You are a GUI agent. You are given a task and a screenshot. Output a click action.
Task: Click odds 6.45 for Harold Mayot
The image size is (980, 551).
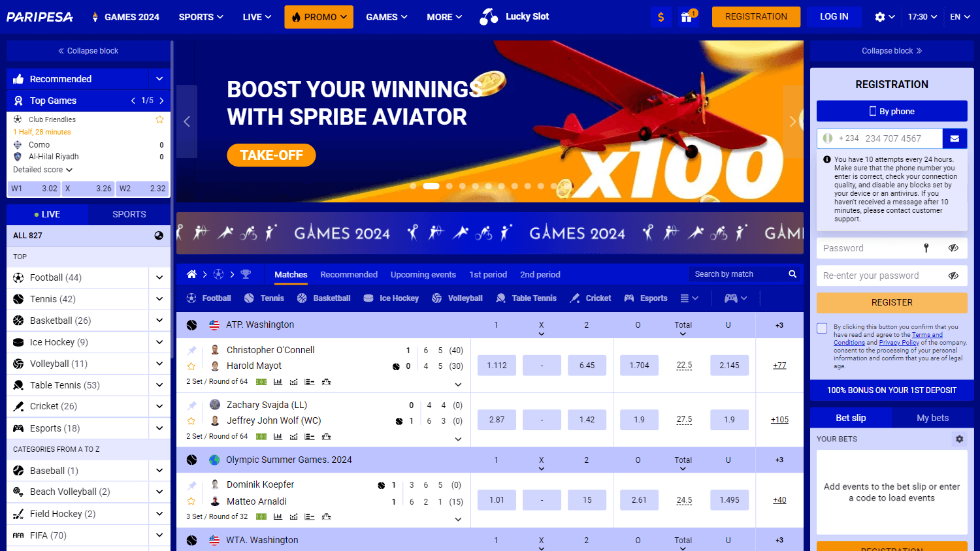coord(587,366)
